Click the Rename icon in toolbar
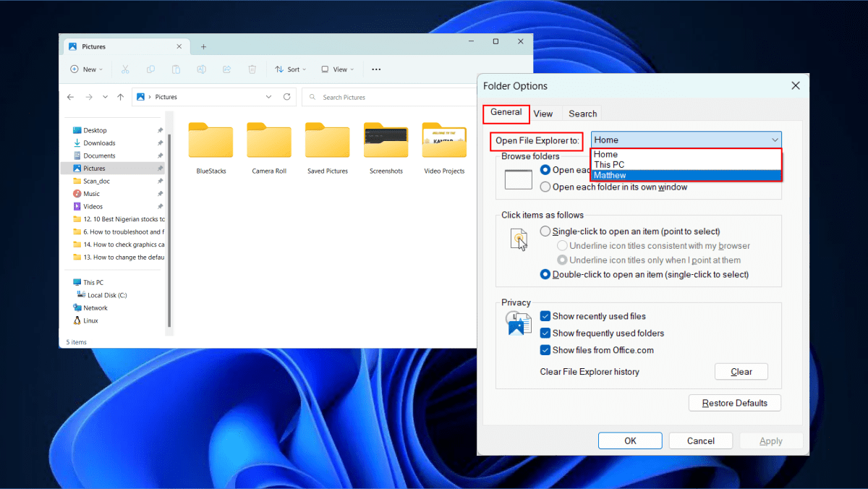This screenshot has height=489, width=868. pos(202,69)
